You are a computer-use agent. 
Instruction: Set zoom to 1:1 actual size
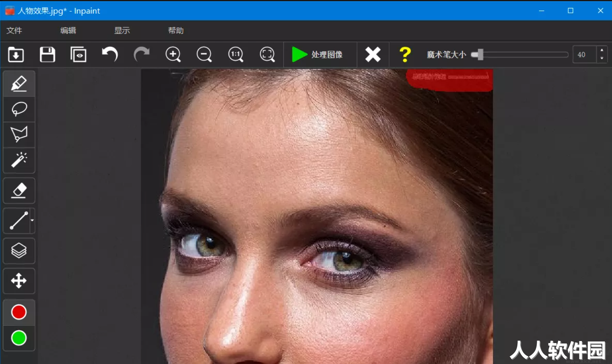click(x=236, y=54)
